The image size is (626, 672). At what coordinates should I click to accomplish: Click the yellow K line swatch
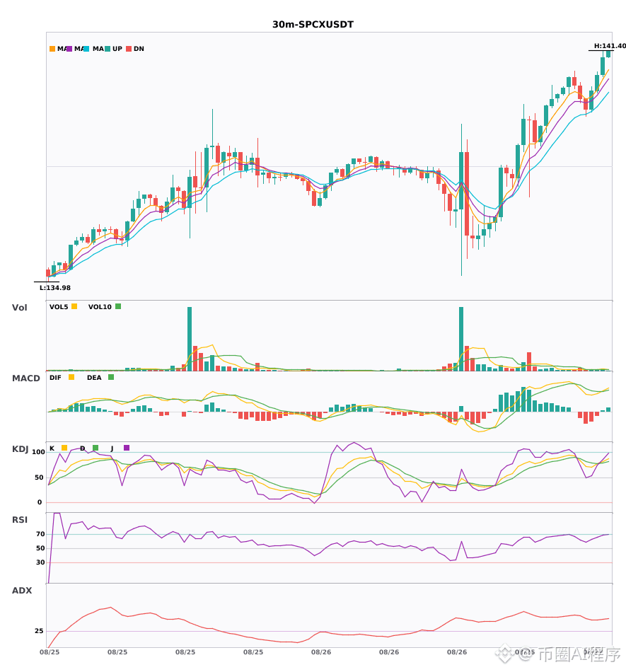(x=64, y=448)
